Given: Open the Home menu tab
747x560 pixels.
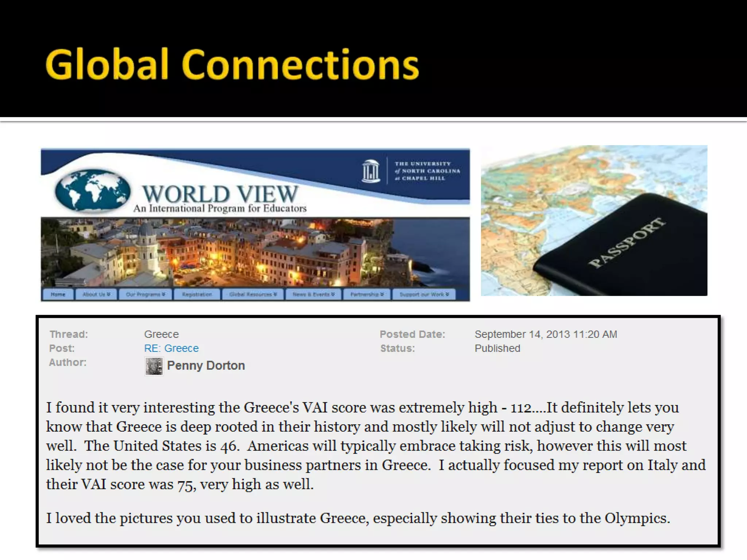Looking at the screenshot, I should tap(58, 294).
